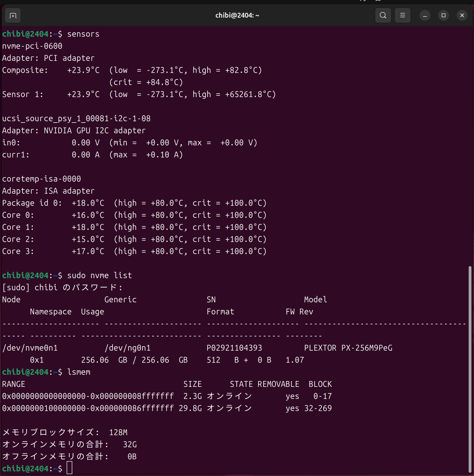Open a new terminal tab
The height and width of the screenshot is (476, 474).
pyautogui.click(x=13, y=16)
